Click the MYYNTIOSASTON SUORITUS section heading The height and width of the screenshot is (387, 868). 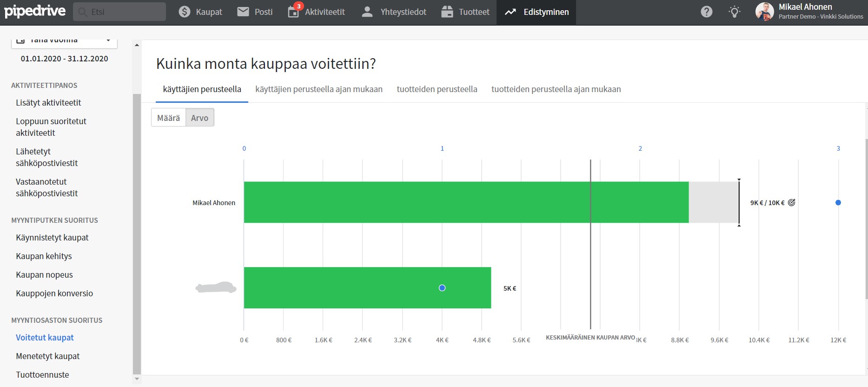pyautogui.click(x=57, y=320)
